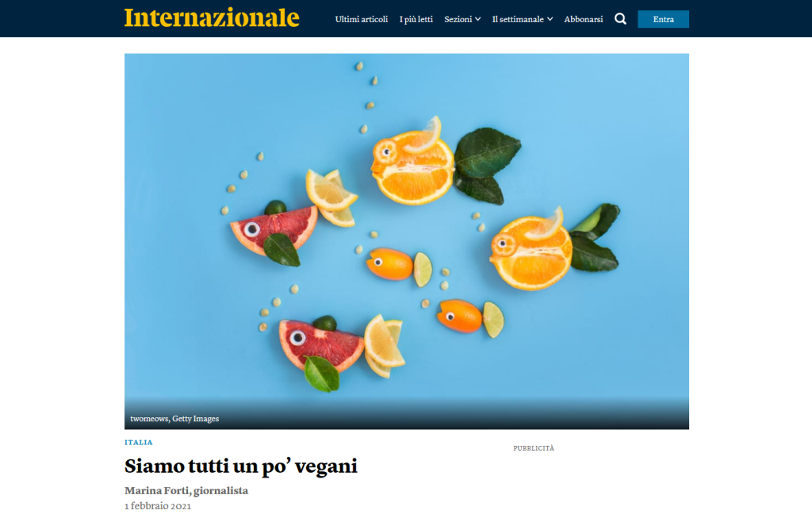Open the I più letti page
Viewport: 812px width, 518px height.
tap(416, 19)
